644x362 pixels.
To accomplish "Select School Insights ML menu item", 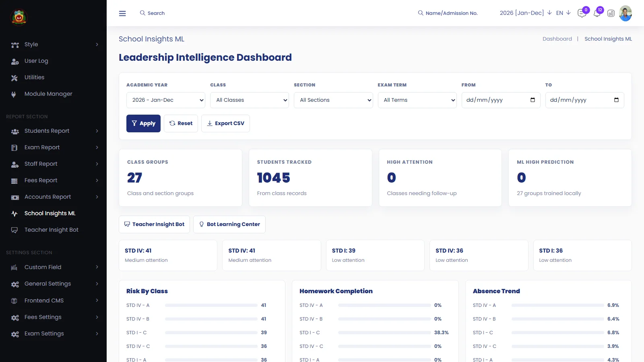I will click(x=53, y=214).
